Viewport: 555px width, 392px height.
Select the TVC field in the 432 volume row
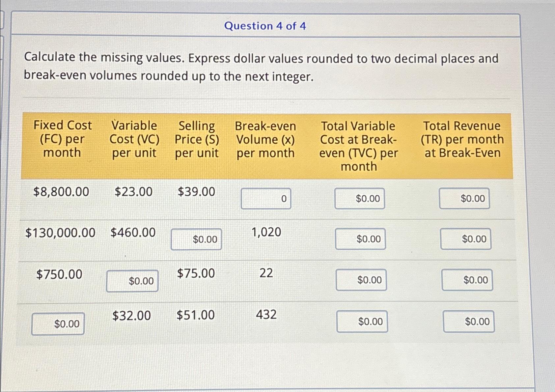[362, 321]
